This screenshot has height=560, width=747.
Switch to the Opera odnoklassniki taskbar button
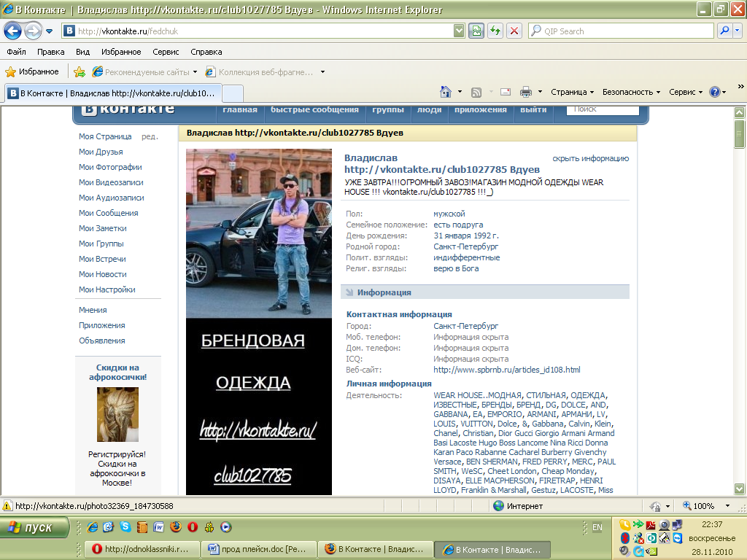pyautogui.click(x=142, y=549)
